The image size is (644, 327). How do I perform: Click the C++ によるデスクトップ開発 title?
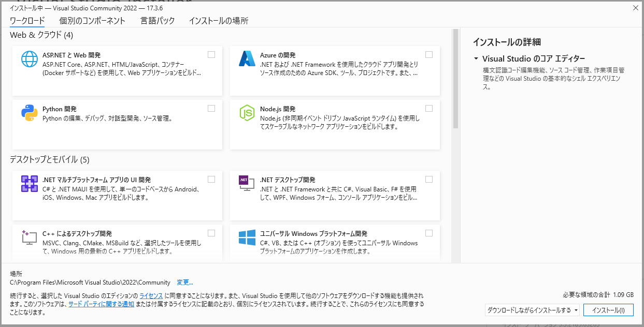tap(77, 233)
